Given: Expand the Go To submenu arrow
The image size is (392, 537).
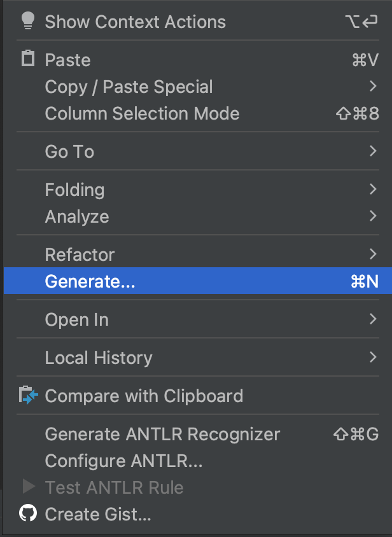Looking at the screenshot, I should coord(373,151).
